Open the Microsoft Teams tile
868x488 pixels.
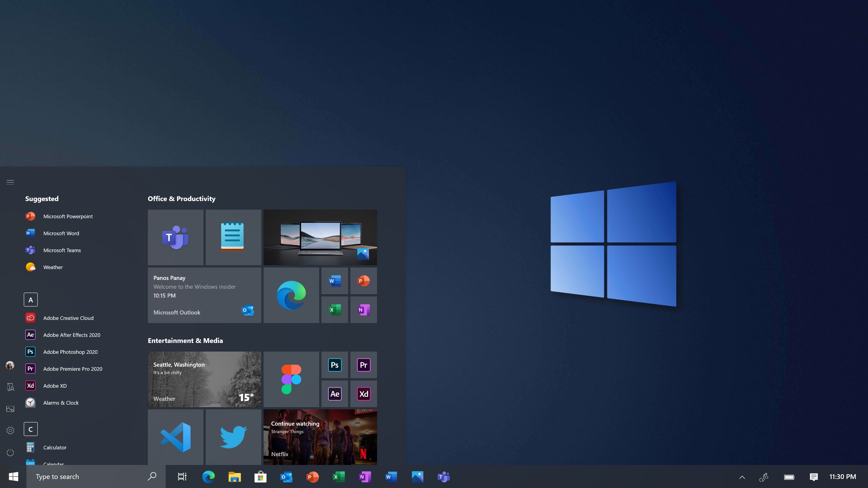(175, 237)
